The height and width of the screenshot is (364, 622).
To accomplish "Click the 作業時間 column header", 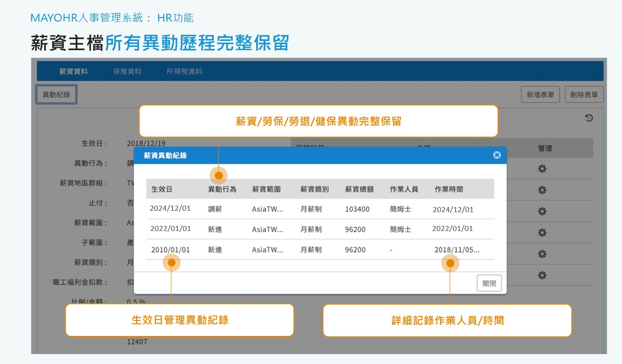I will [x=449, y=189].
